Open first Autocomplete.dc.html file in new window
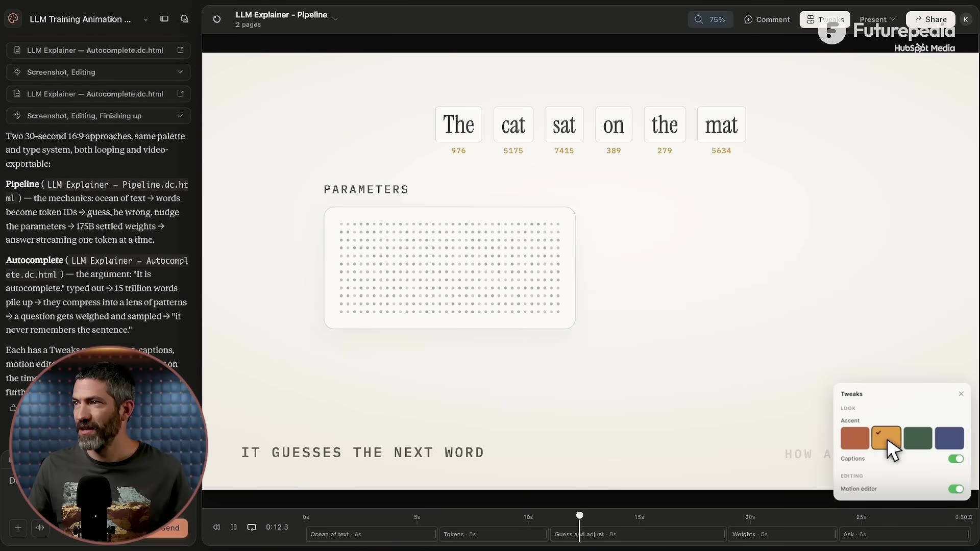The height and width of the screenshot is (551, 980). 180,50
